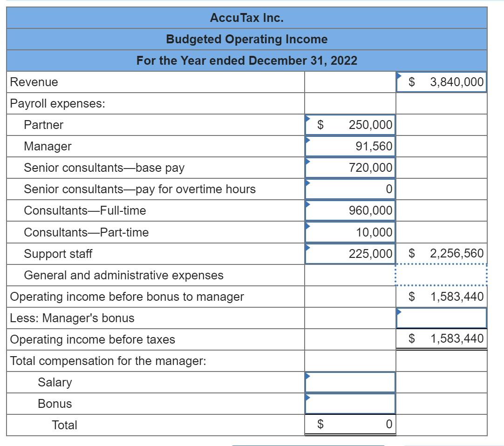
Task: Click 'Consultants—Full-time' label
Action: 85,210
